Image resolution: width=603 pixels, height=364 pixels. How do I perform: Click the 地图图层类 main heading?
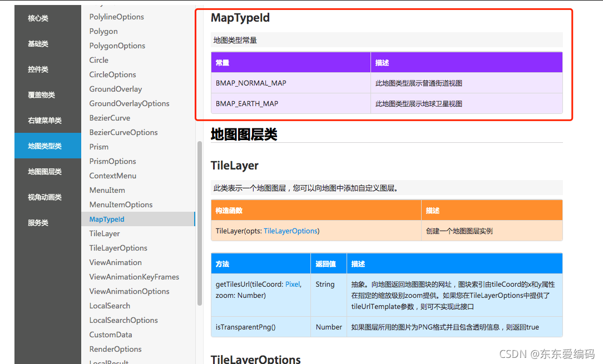coord(244,134)
